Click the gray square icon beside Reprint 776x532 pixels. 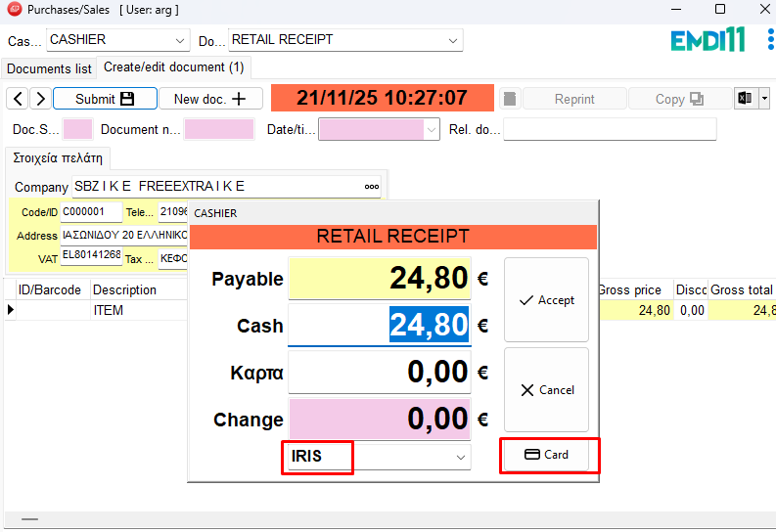point(509,99)
